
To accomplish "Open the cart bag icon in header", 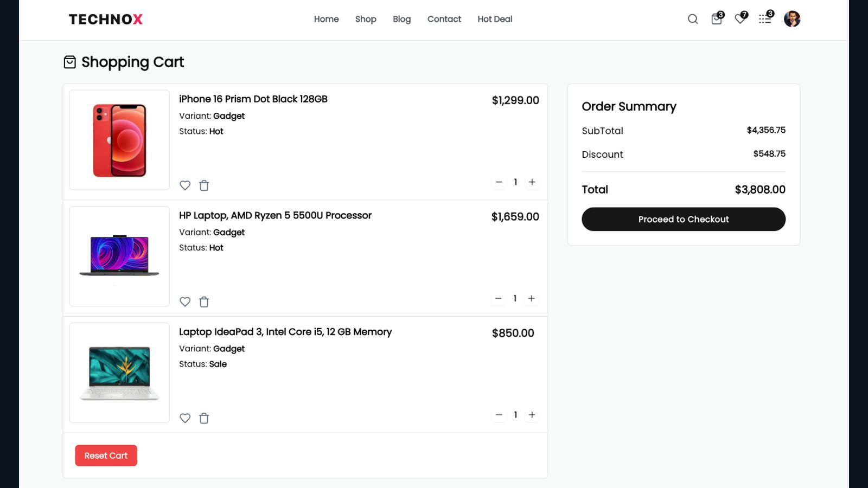I will 717,19.
